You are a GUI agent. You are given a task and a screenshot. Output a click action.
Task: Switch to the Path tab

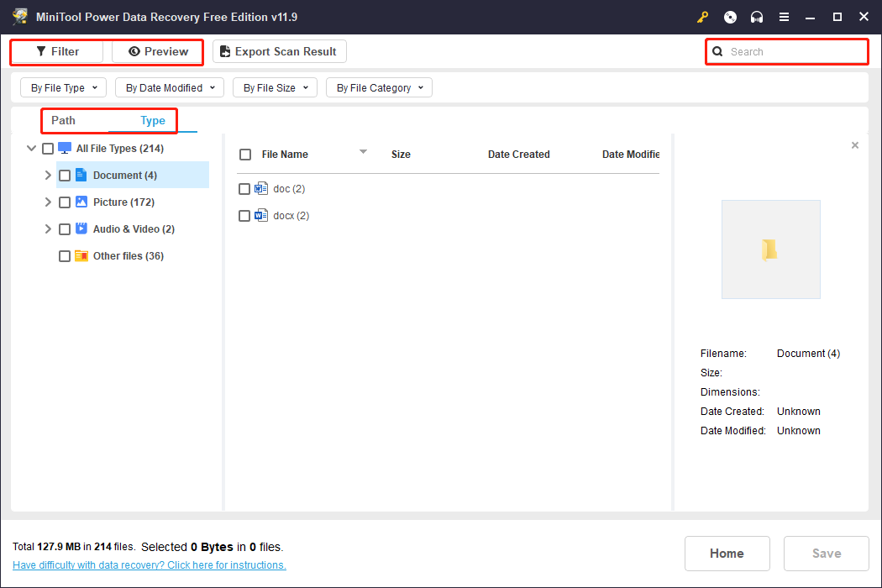[x=63, y=120]
